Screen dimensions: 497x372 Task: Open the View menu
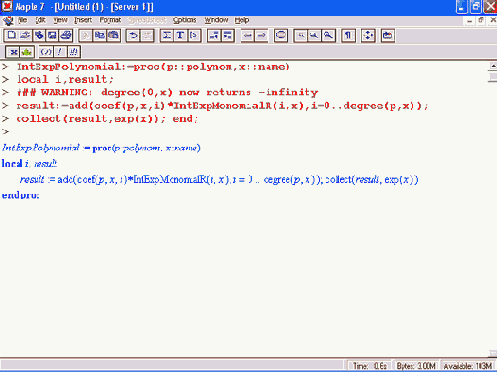pyautogui.click(x=60, y=20)
